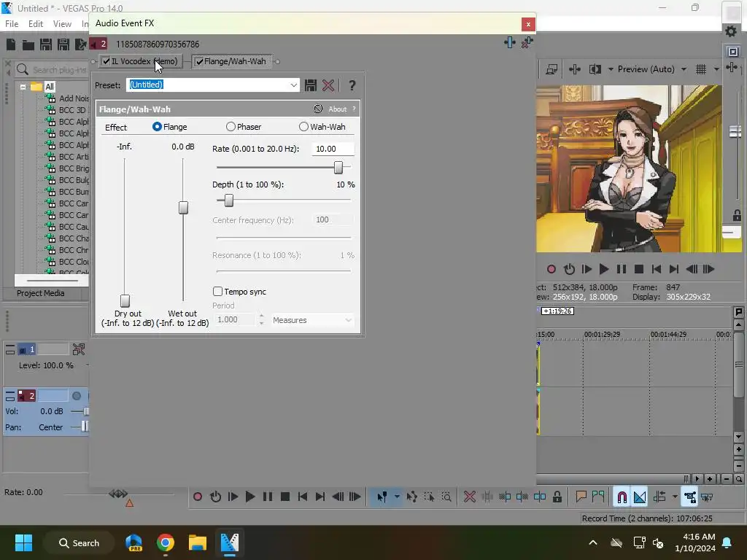The image size is (747, 560).
Task: Create a new project with New icon
Action: pos(10,44)
